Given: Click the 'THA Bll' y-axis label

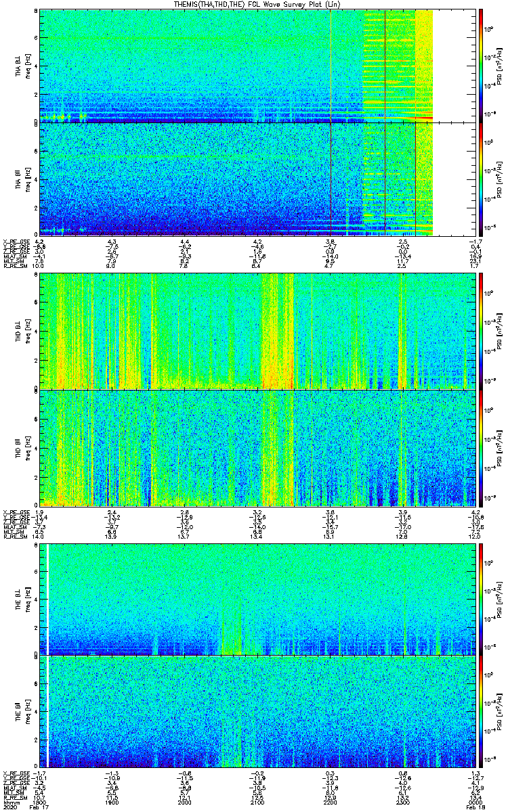Looking at the screenshot, I should point(18,179).
